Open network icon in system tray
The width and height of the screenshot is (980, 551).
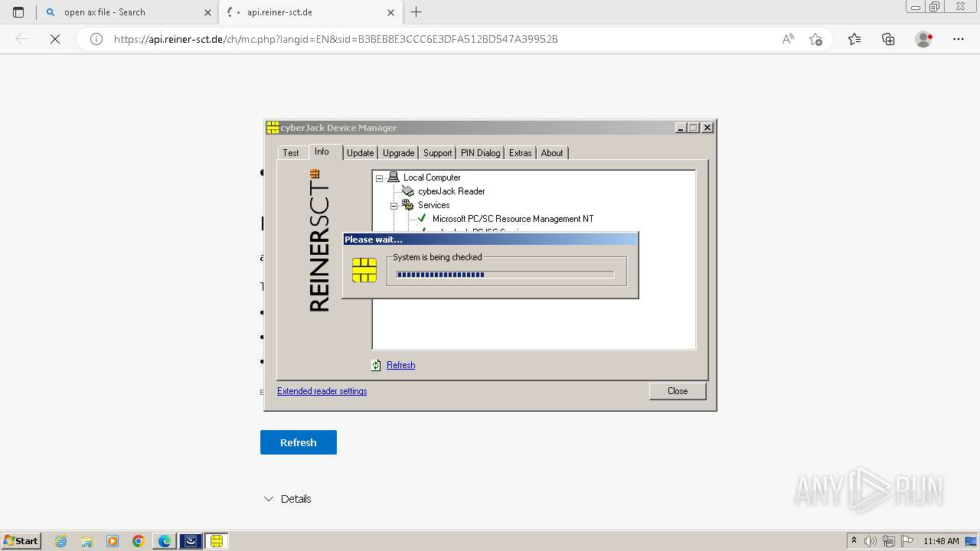pos(889,541)
